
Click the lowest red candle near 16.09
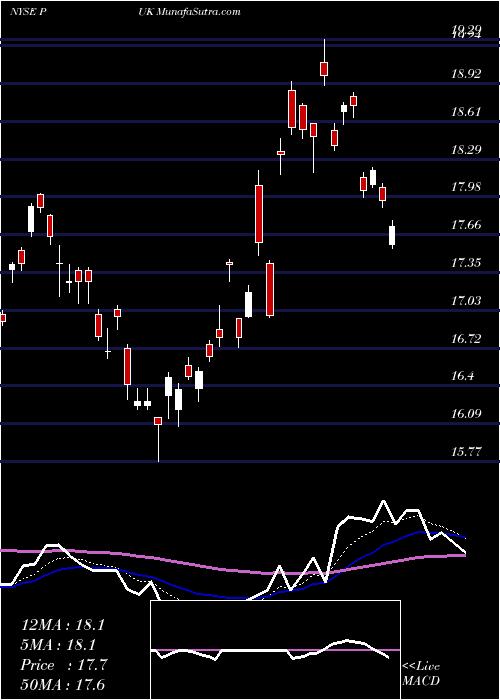coord(158,421)
